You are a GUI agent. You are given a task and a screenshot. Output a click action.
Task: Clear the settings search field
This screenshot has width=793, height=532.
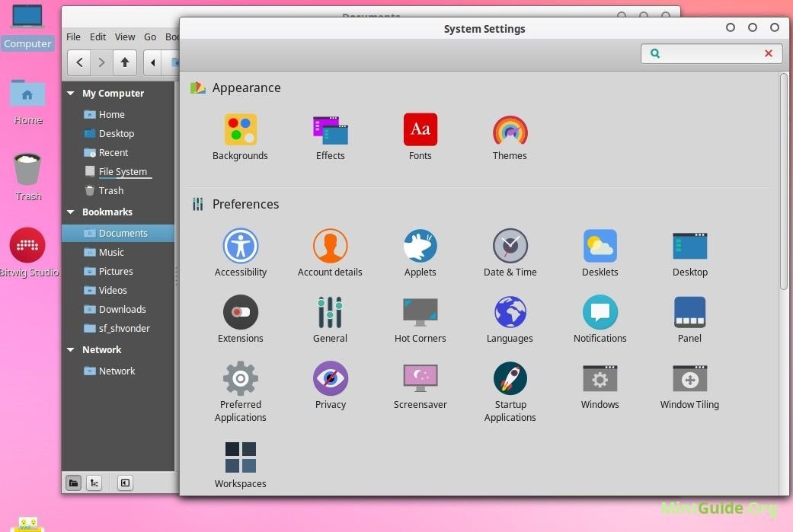click(x=769, y=53)
